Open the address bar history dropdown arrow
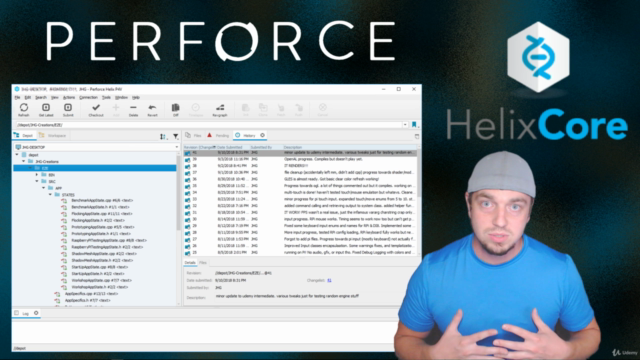Image resolution: width=640 pixels, height=360 pixels. 405,125
